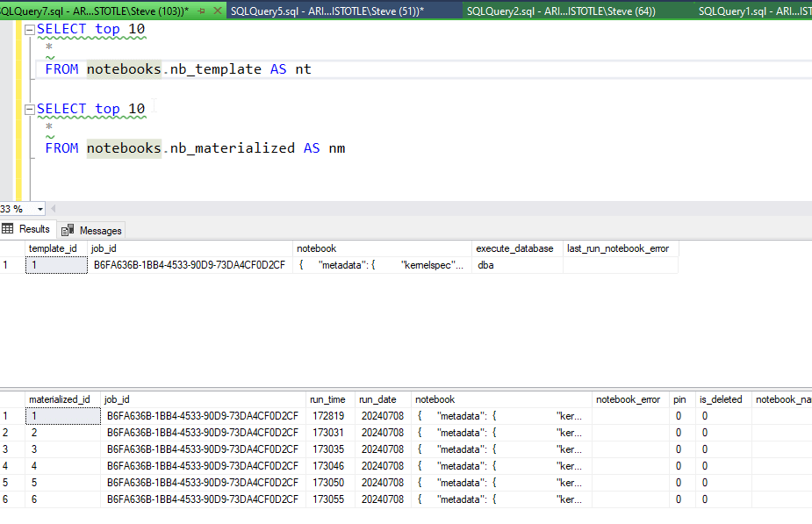This screenshot has width=812, height=524.
Task: Click the nb_template job_id GUID cell
Action: tap(190, 265)
